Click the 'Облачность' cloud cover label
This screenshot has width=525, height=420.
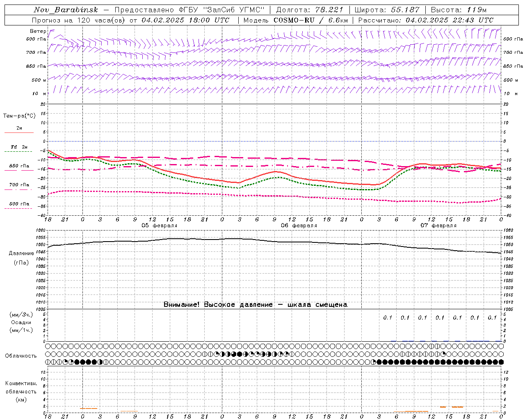[x=21, y=356]
